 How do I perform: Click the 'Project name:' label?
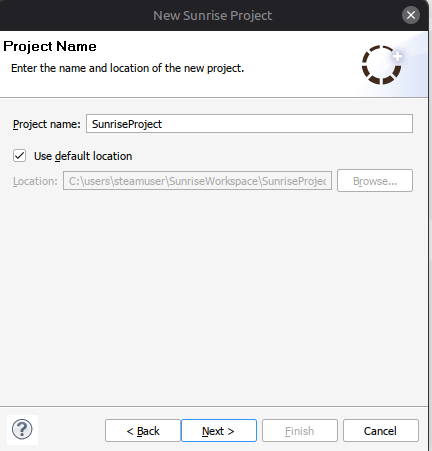point(47,124)
